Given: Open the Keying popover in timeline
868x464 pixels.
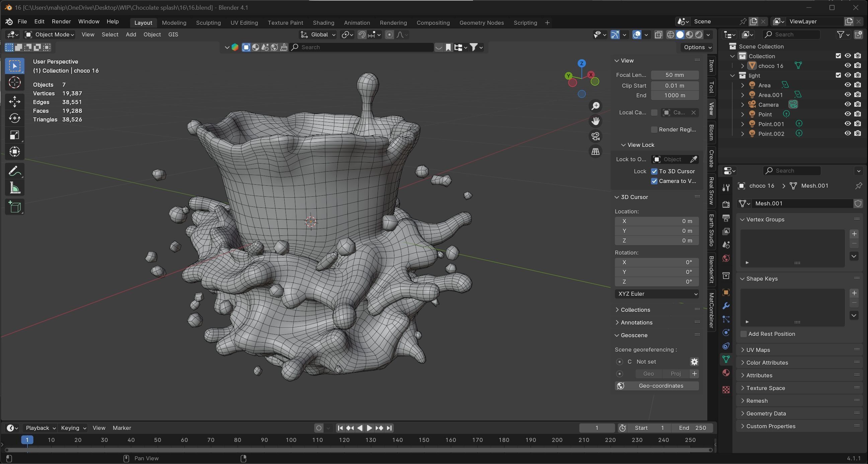Looking at the screenshot, I should click(73, 428).
